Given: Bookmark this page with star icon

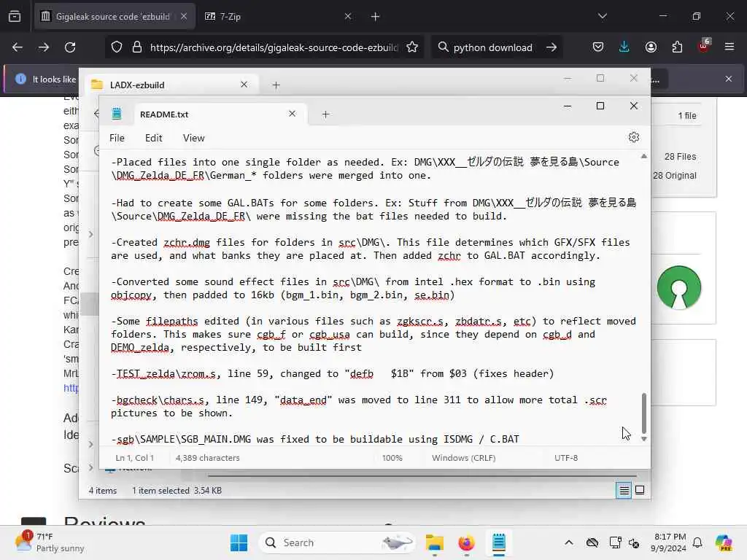Looking at the screenshot, I should 412,47.
